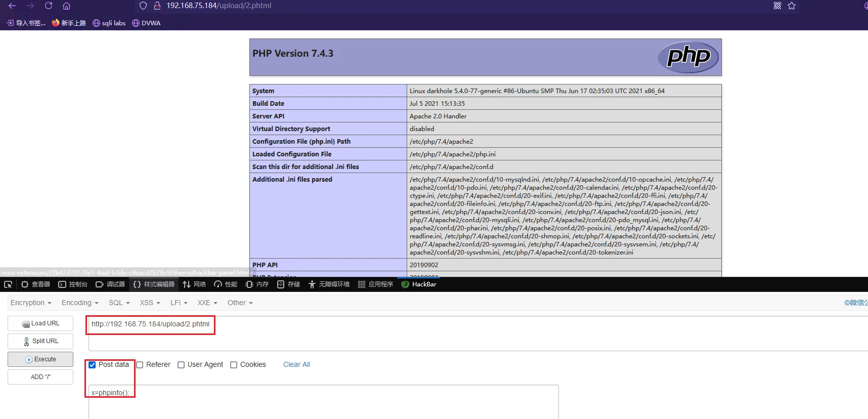Focus the post data field with x=phpinfo();
Image resolution: width=868 pixels, height=419 pixels.
[x=324, y=402]
